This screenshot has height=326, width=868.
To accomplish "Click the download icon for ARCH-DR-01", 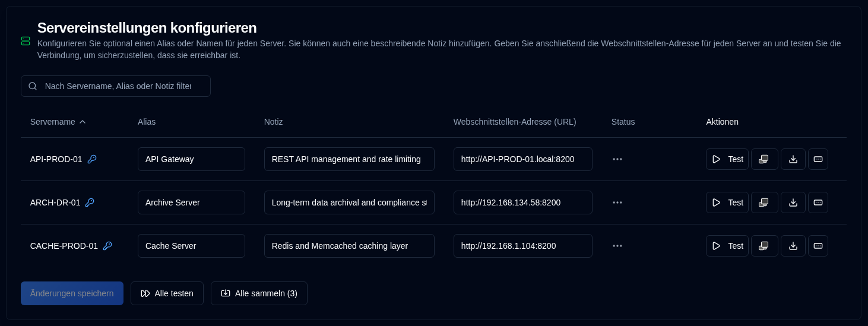I will (x=793, y=202).
